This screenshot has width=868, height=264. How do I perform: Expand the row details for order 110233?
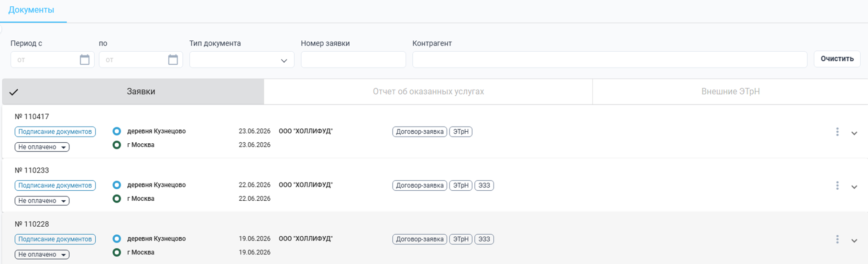tap(854, 187)
